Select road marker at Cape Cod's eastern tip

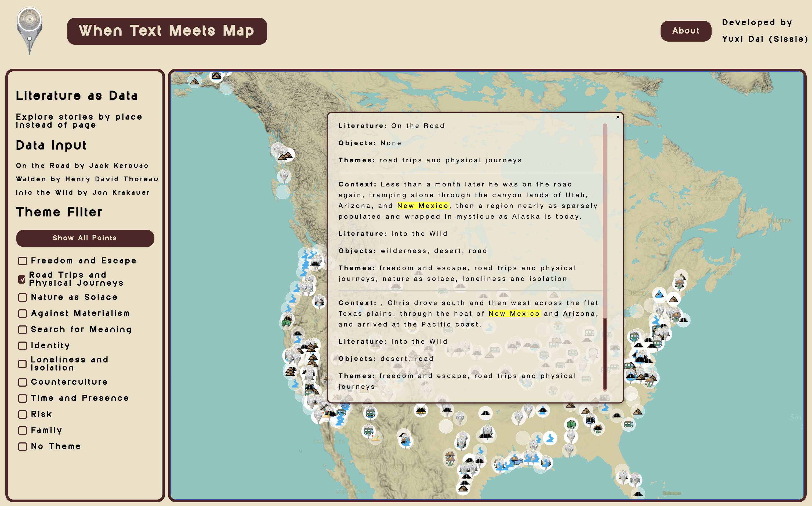[683, 320]
